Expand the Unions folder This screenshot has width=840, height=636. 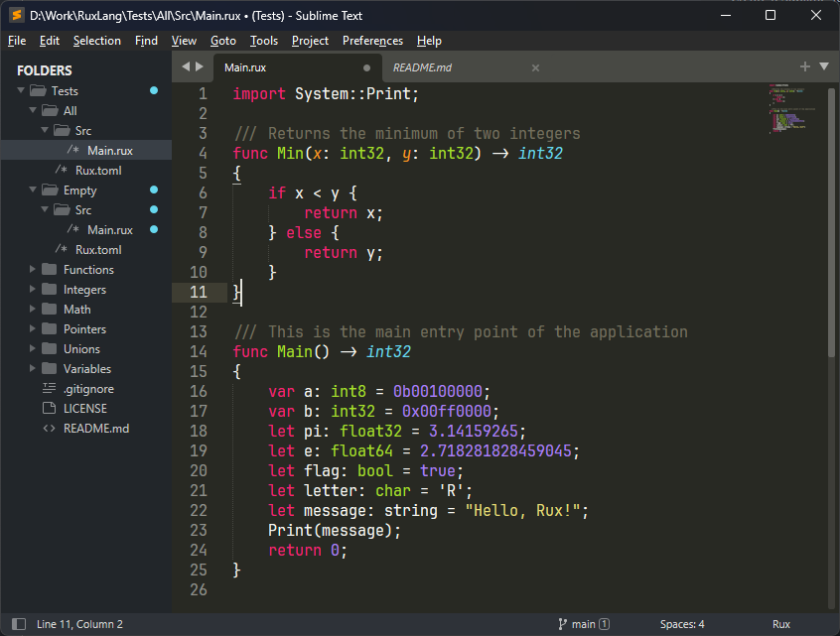(x=33, y=348)
